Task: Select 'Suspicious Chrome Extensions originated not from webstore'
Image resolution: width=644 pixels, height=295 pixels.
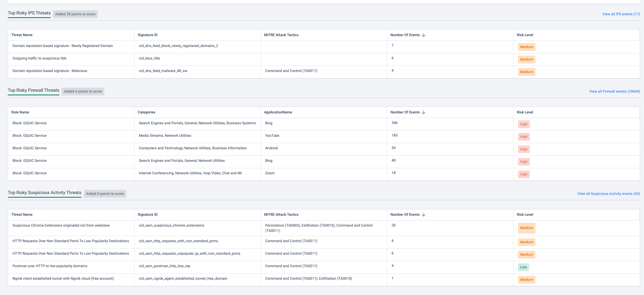Action: click(61, 225)
